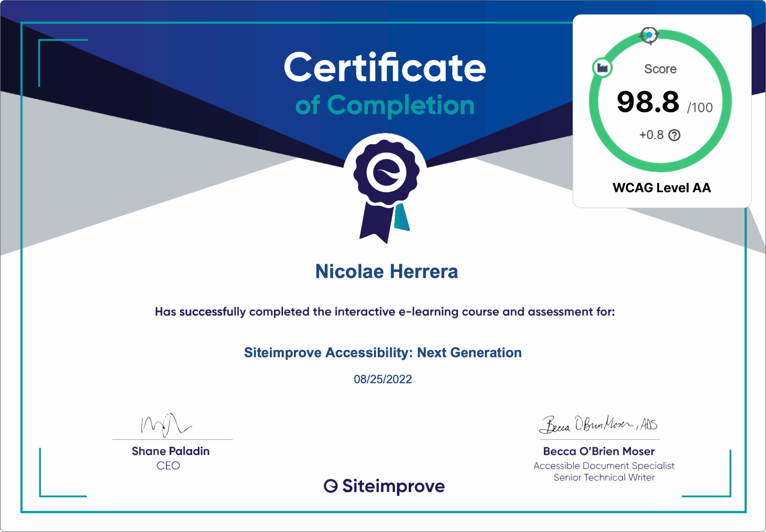766x532 pixels.
Task: Click the Siteimprove wordmark at bottom
Action: (x=393, y=486)
